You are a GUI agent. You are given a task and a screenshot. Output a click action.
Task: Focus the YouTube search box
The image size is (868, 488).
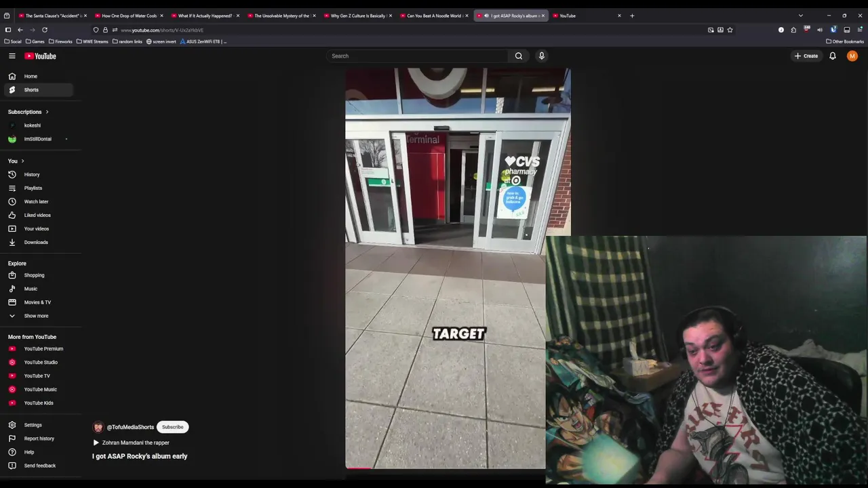[x=417, y=56]
